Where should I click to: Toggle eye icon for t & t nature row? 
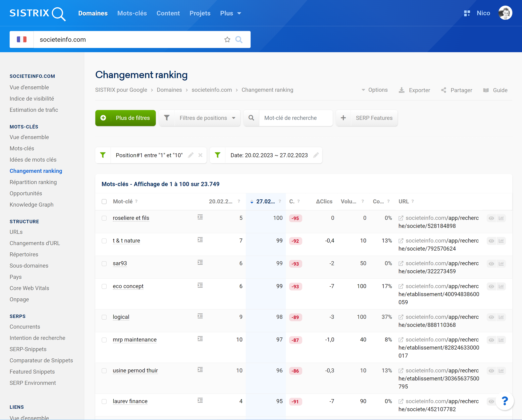(x=491, y=241)
